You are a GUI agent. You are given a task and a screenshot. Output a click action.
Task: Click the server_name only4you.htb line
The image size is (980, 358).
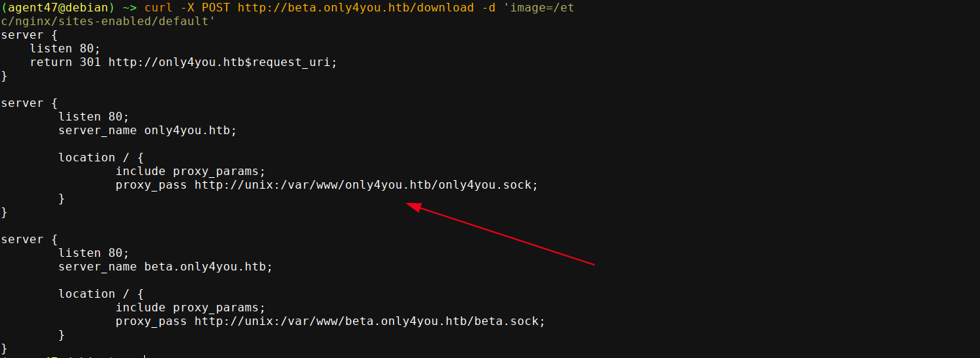pyautogui.click(x=147, y=131)
